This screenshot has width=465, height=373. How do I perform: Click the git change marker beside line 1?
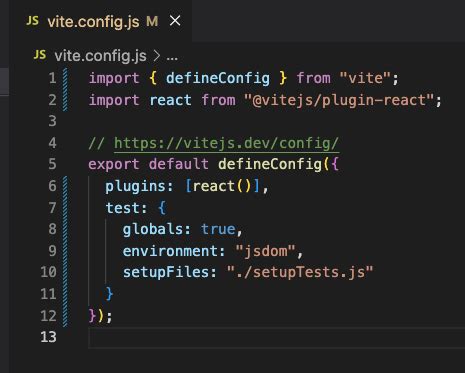[65, 78]
